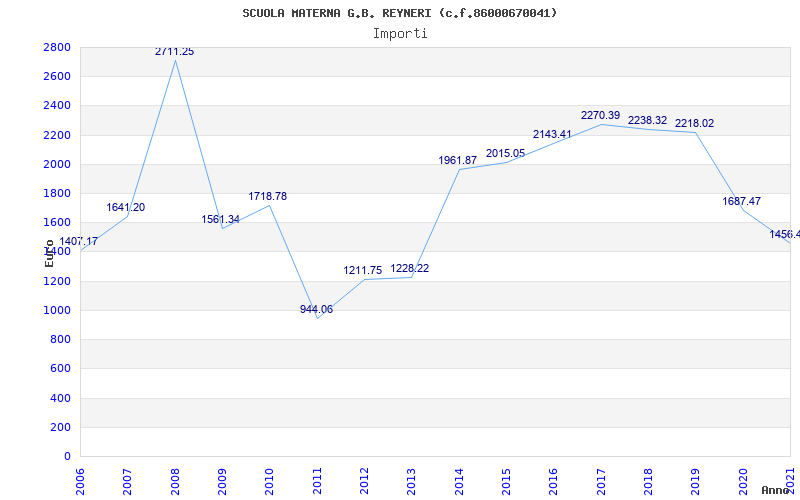The width and height of the screenshot is (800, 500).
Task: Click the x-axis year 2010
Action: [x=269, y=482]
